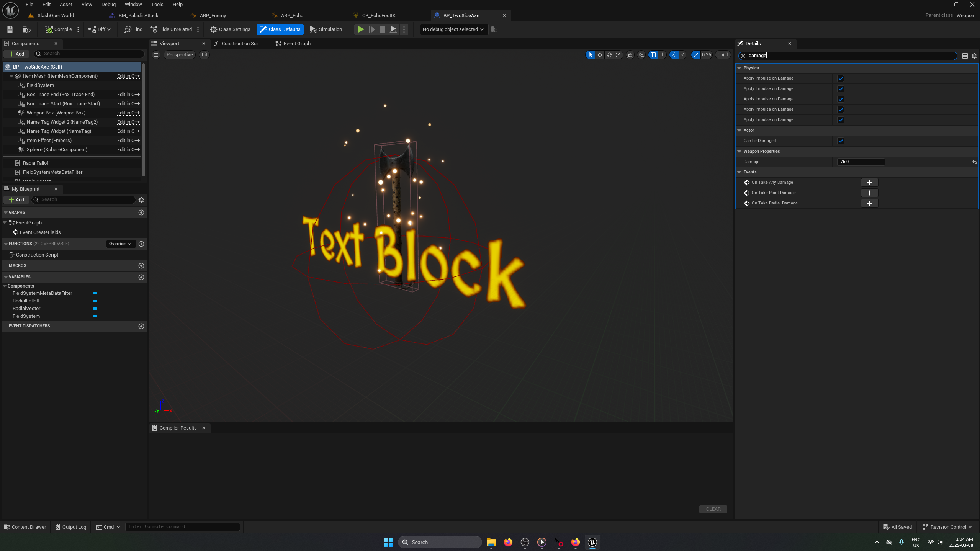
Task: Add a new variable with plus icon
Action: point(141,277)
